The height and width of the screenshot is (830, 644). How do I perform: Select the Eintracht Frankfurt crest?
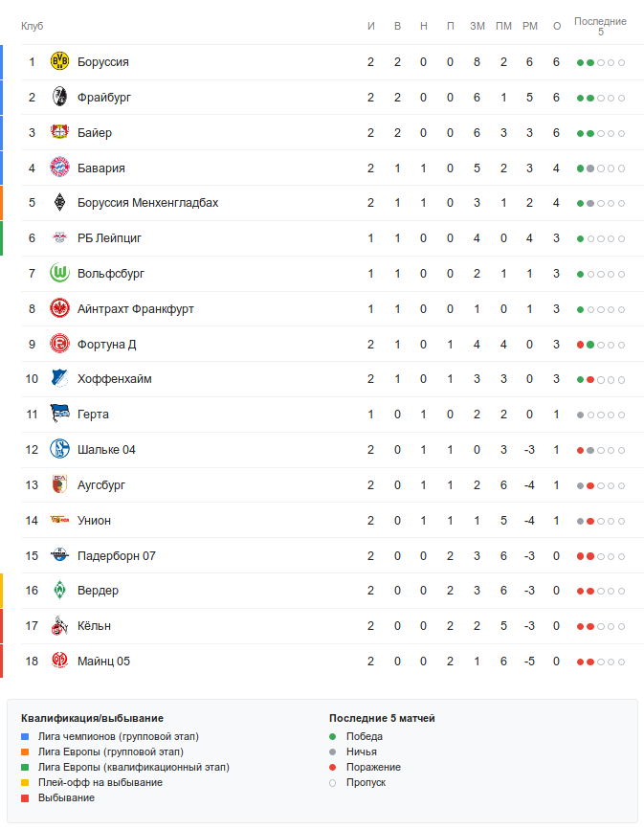(x=59, y=309)
